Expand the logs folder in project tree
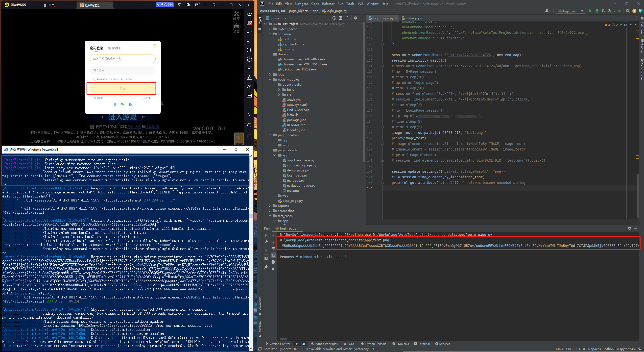This screenshot has width=644, height=352. [270, 74]
